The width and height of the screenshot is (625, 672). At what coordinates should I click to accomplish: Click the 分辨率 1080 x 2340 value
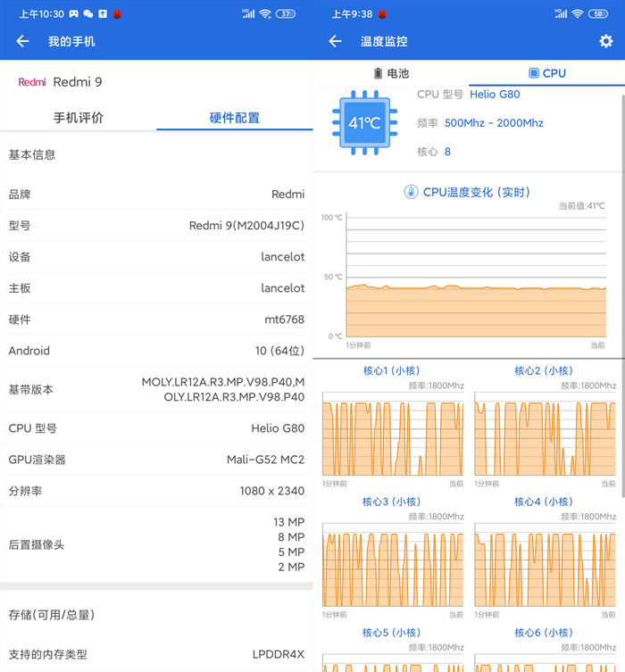[271, 491]
